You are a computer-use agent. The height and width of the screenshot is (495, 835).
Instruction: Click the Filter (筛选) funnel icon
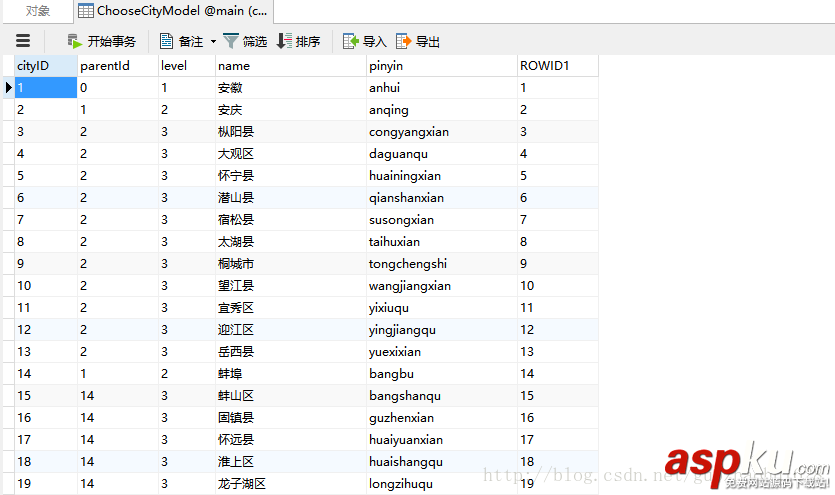tap(231, 41)
